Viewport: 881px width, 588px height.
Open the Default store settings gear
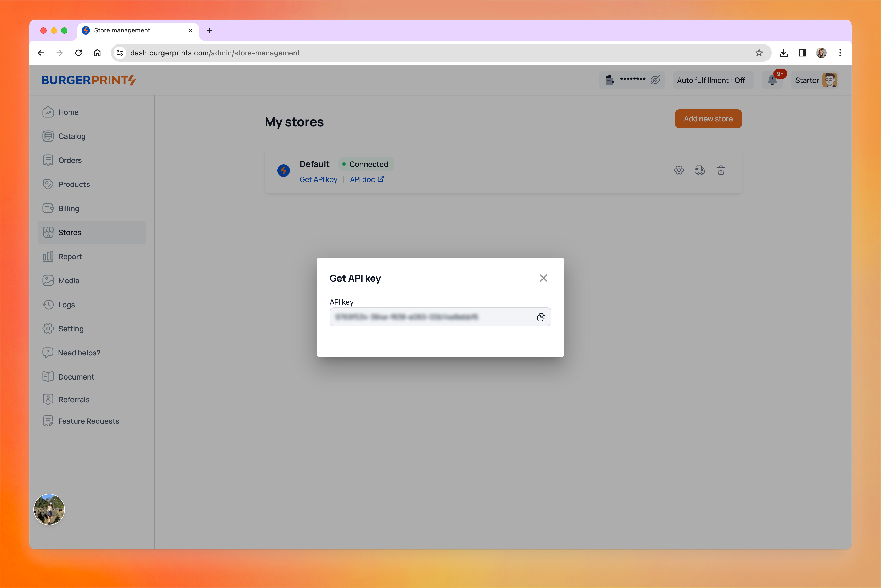pos(679,170)
